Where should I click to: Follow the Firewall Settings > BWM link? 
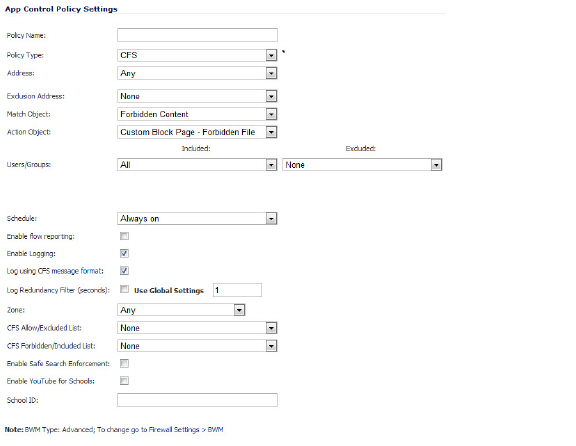click(x=186, y=429)
